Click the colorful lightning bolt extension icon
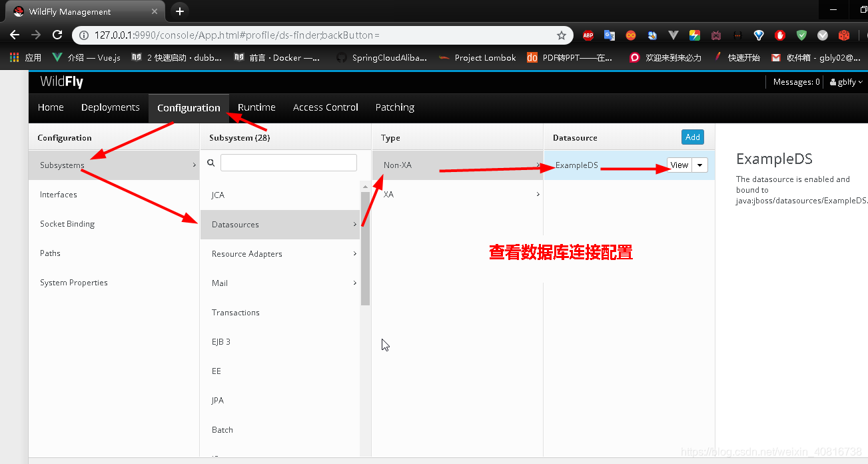Screen dimensions: 868x464 pos(695,35)
